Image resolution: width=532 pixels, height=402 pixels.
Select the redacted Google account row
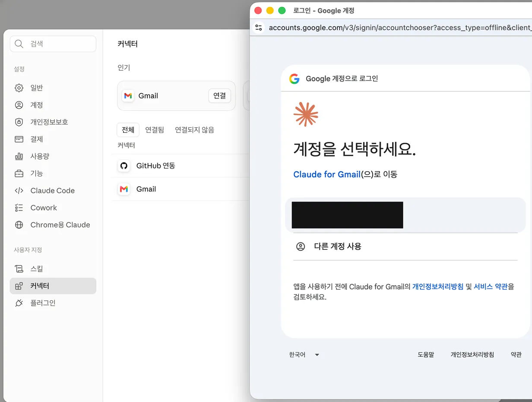(405, 215)
